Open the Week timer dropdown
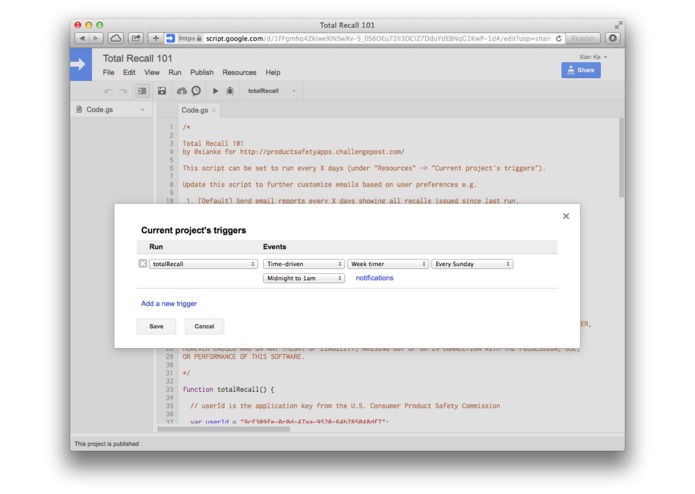 [388, 264]
